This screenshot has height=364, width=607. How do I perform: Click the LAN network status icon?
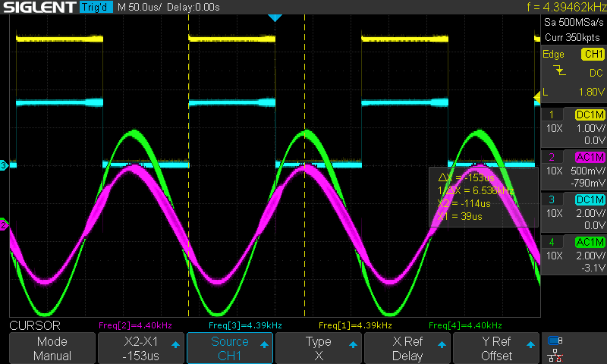coord(555,355)
